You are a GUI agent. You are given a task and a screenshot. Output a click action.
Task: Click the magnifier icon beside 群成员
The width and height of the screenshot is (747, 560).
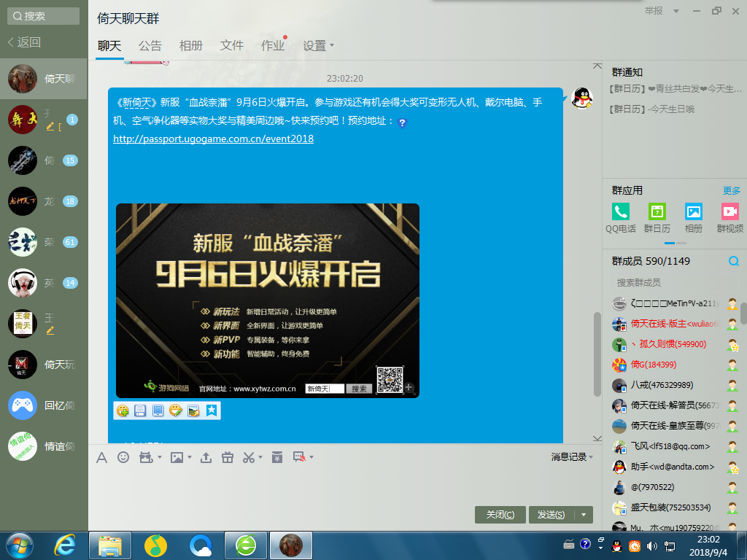(733, 261)
